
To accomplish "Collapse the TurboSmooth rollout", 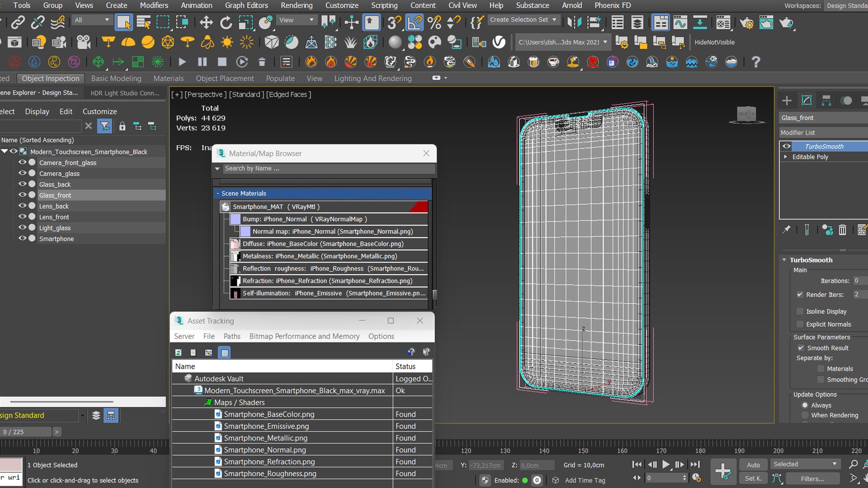I will point(784,260).
